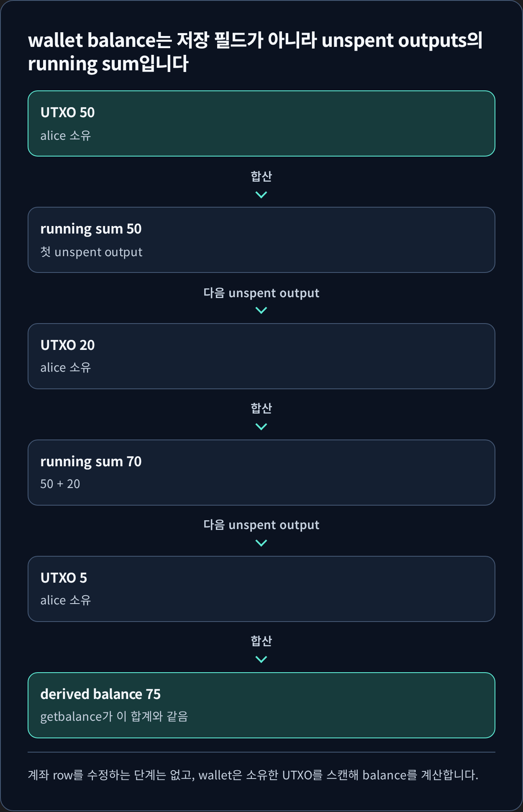This screenshot has width=523, height=812.
Task: Click the 50 + 20 subtitle text
Action: [60, 484]
